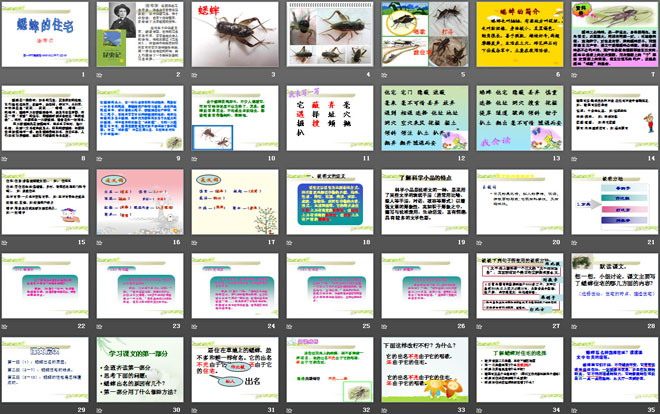This screenshot has width=660, height=414.
Task: Select slide 7 with the lizard picture
Action: [611, 37]
